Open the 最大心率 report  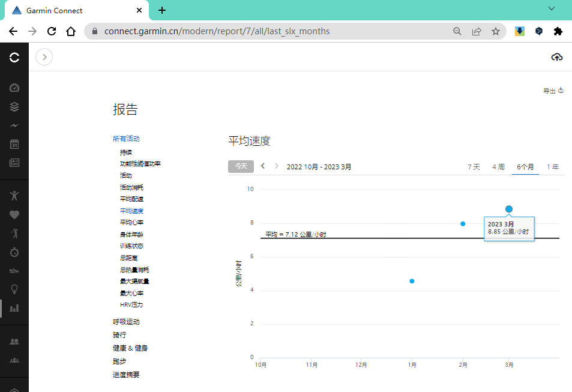131,293
